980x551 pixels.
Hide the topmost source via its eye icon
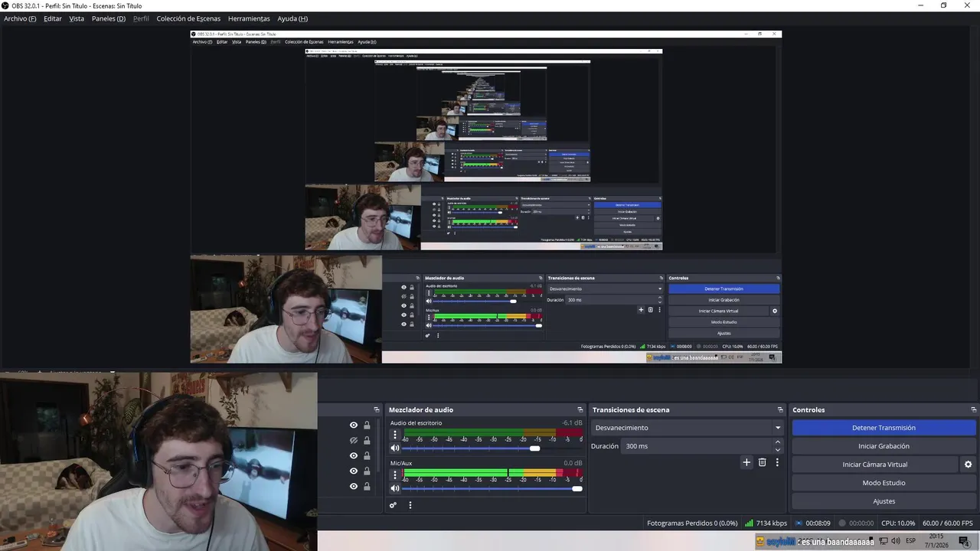(354, 425)
